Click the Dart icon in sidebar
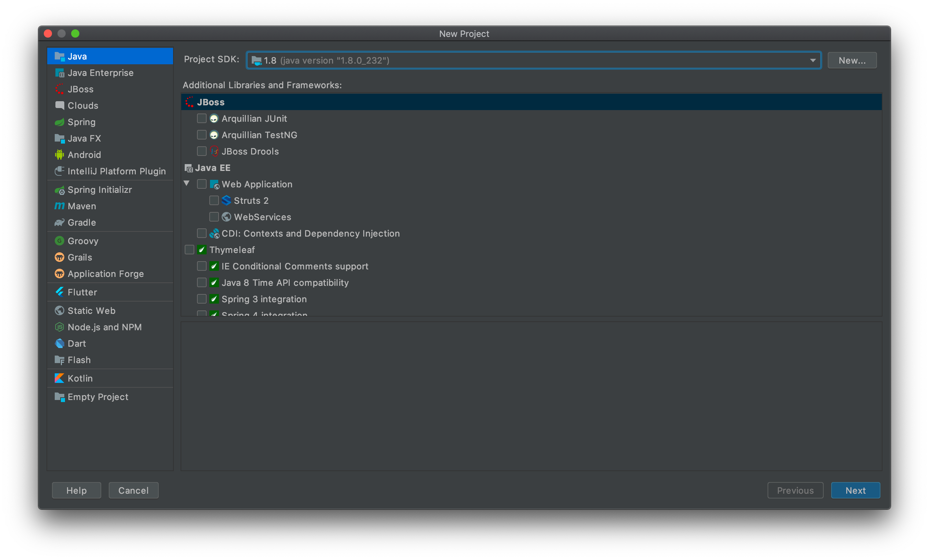929x560 pixels. [59, 344]
